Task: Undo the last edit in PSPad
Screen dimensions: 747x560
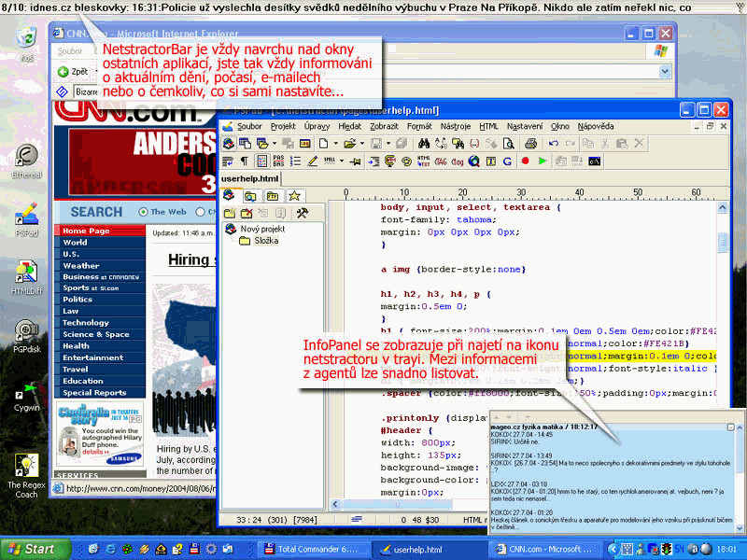Action: (x=553, y=144)
